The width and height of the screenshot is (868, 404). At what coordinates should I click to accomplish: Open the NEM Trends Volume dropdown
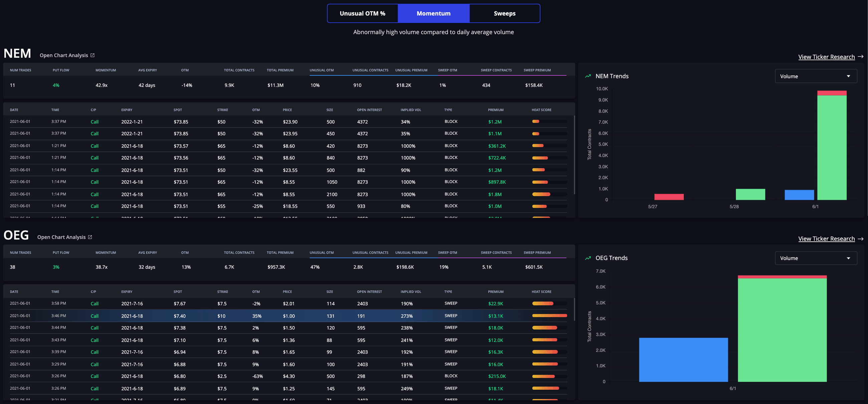[x=816, y=76]
